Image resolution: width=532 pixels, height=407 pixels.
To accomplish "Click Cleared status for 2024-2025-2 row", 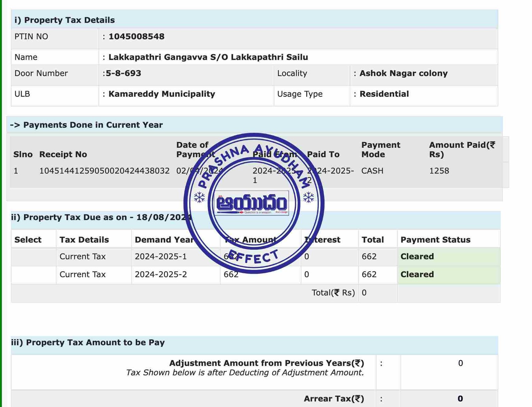I will 417,274.
